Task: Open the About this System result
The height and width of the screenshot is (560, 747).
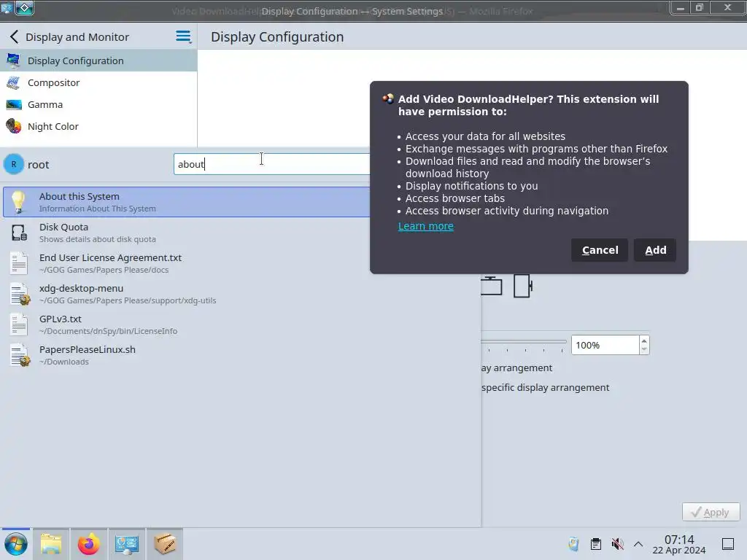Action: pyautogui.click(x=187, y=202)
